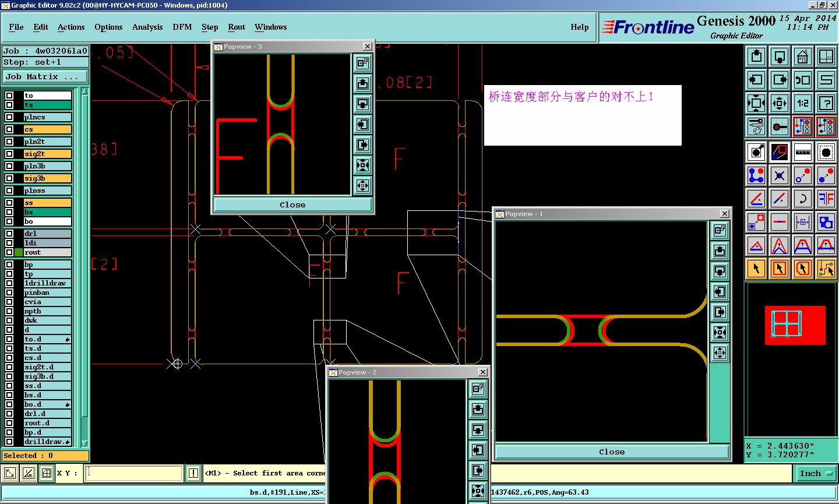
Task: Open the Windows menu
Action: (x=271, y=27)
